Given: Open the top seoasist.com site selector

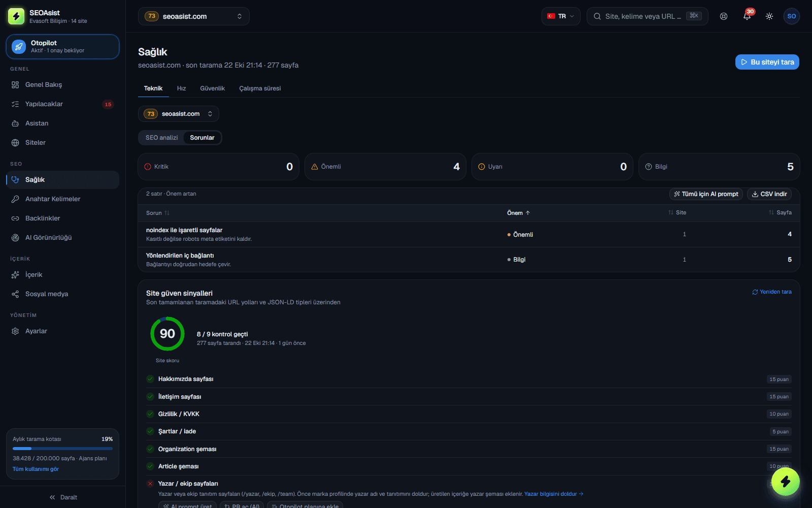Looking at the screenshot, I should tap(194, 16).
